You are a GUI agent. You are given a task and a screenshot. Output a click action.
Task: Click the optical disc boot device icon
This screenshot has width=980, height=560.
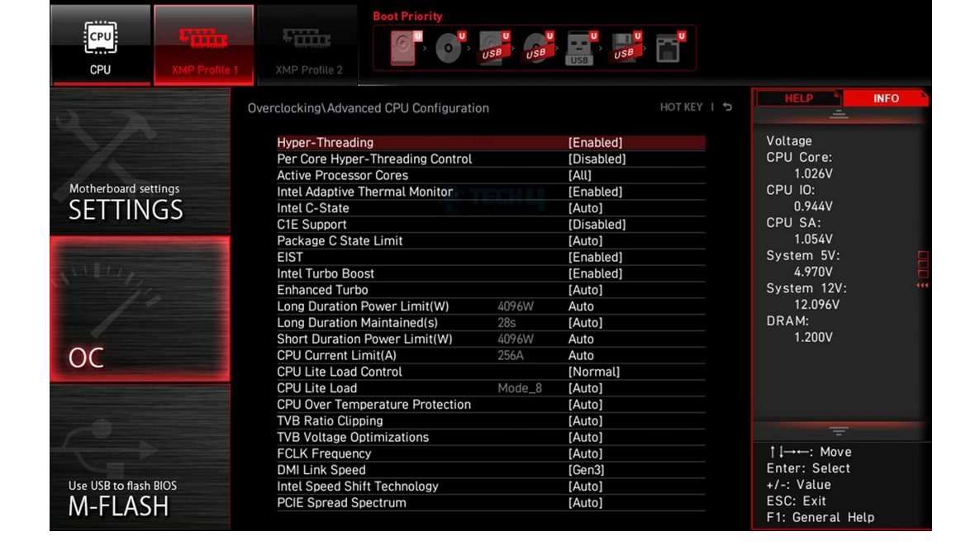pyautogui.click(x=449, y=48)
